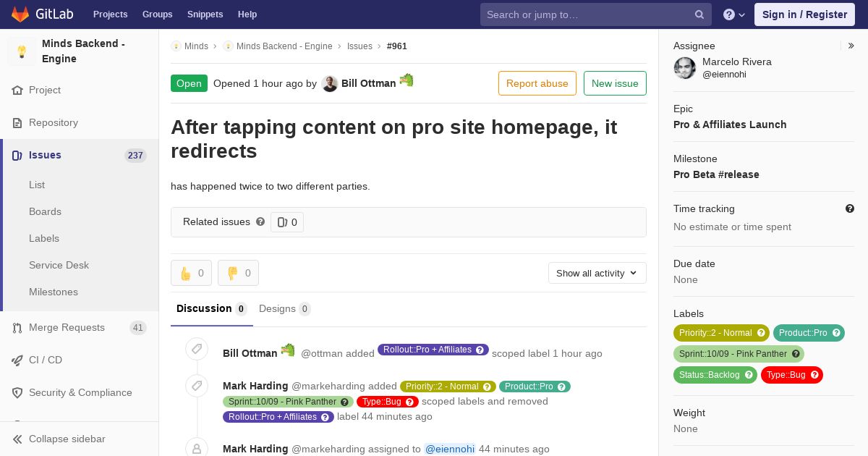Screen dimensions: 868x456
Task: Click the Project home icon in sidebar
Action: (x=17, y=90)
